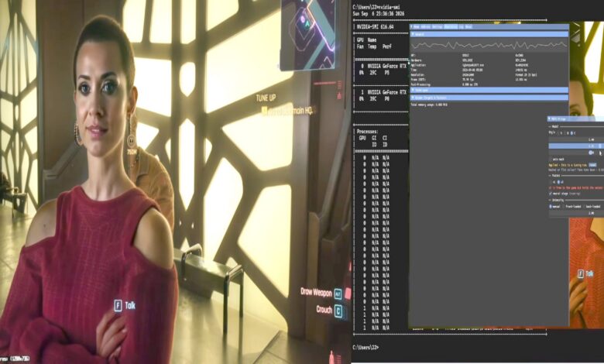Viewport: 604px width, 364px height.
Task: Click the slider below the manual radio options
Action: 576,213
